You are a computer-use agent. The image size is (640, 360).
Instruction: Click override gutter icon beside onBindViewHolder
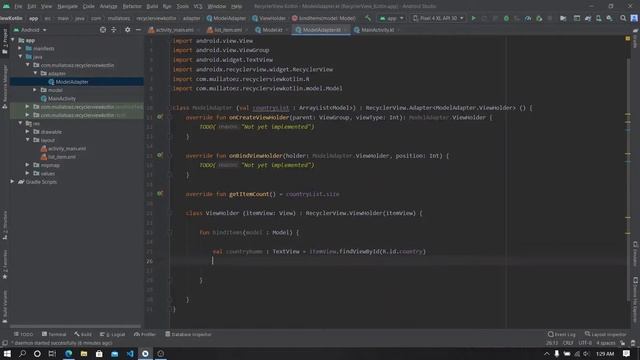(160, 155)
